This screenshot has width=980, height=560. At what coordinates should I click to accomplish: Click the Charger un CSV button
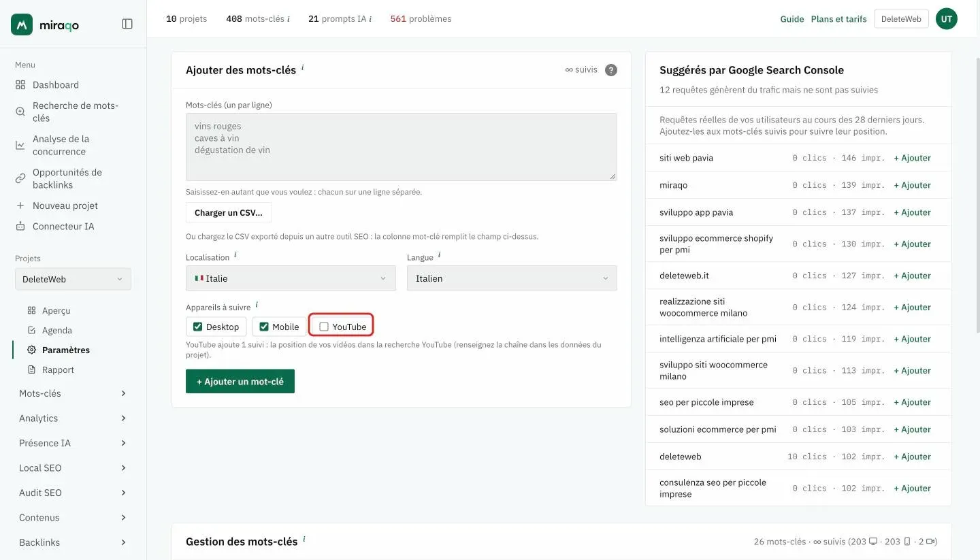(x=229, y=213)
